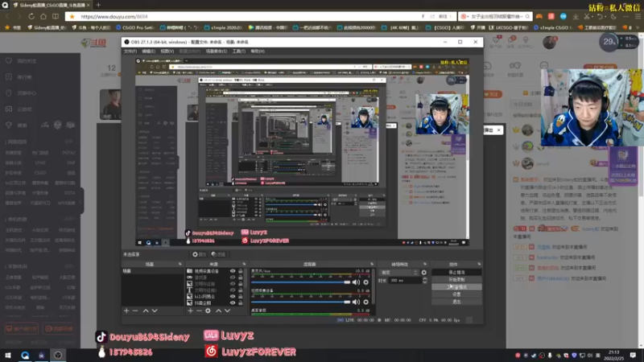
Task: Open OBS 编辑(E) menu
Action: [148, 51]
